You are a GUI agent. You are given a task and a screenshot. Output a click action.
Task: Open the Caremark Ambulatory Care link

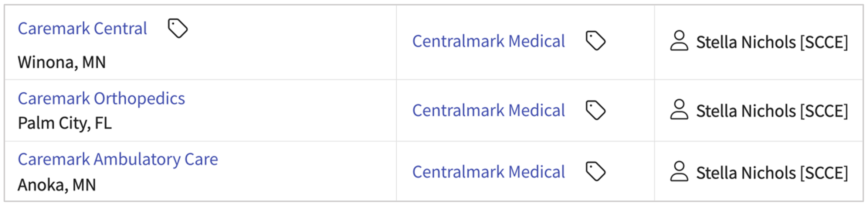click(118, 159)
